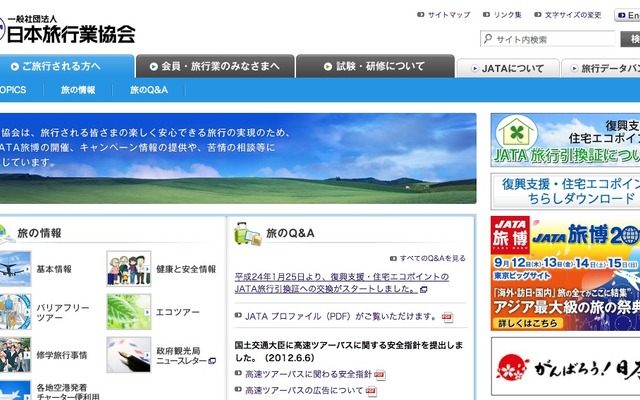
Task: Click the がんばろう！日本 banner
Action: [565, 366]
